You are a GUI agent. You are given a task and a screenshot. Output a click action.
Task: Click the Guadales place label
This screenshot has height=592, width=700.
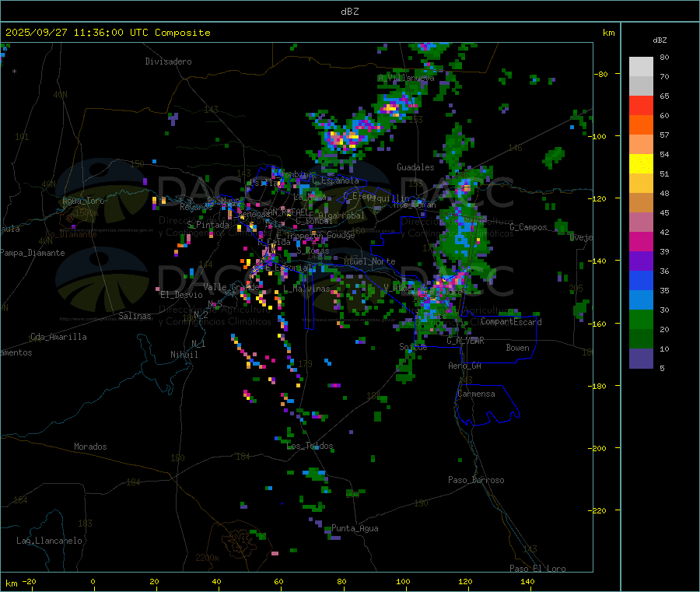pyautogui.click(x=415, y=167)
